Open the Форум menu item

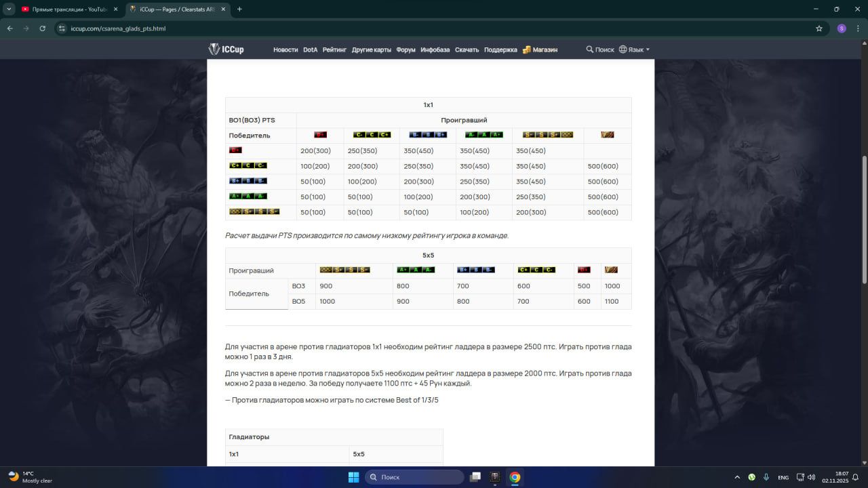tap(406, 49)
